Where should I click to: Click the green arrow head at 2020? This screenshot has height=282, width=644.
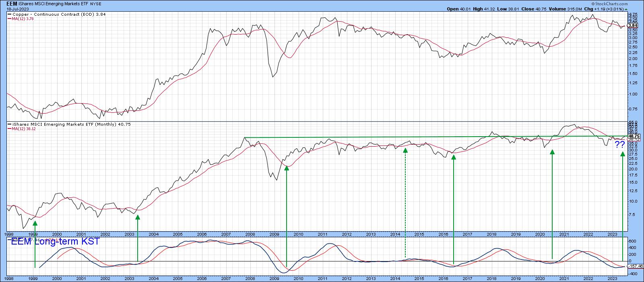[552, 152]
